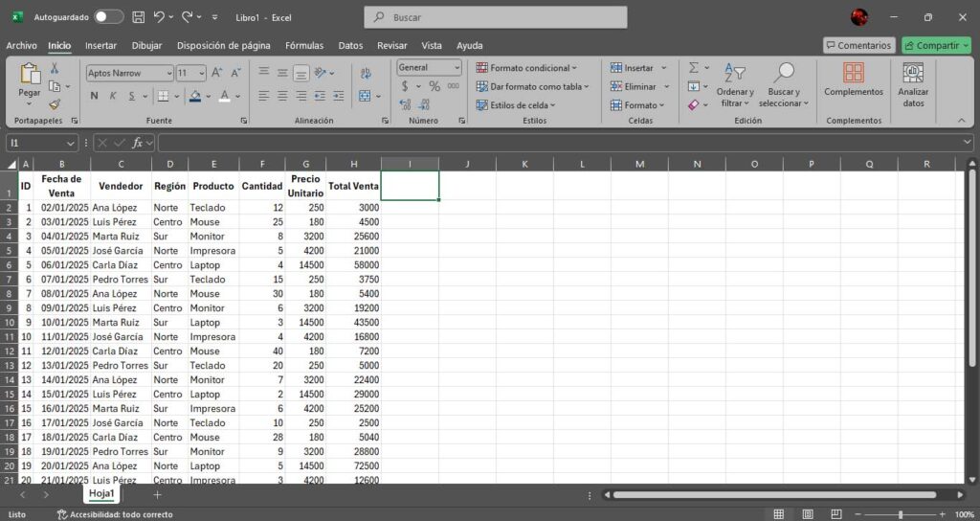Switch to Fórmulas tab
The width and height of the screenshot is (980, 521).
tap(304, 46)
